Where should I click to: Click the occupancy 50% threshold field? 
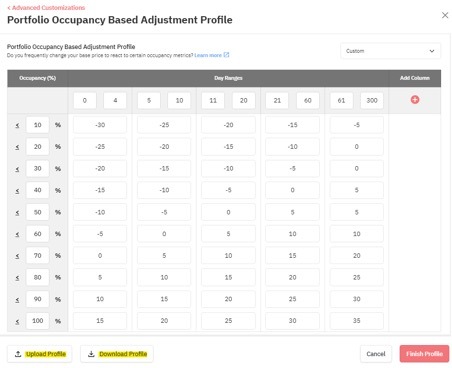38,212
